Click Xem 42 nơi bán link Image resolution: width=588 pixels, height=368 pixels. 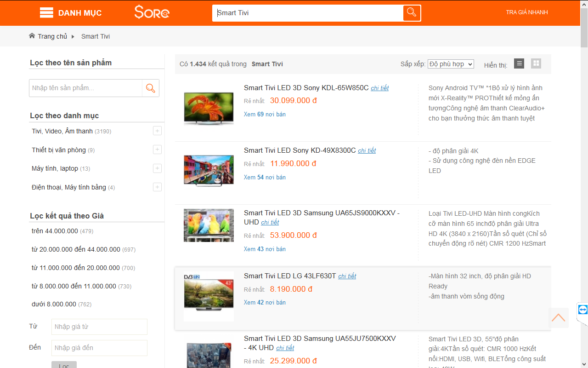(265, 302)
